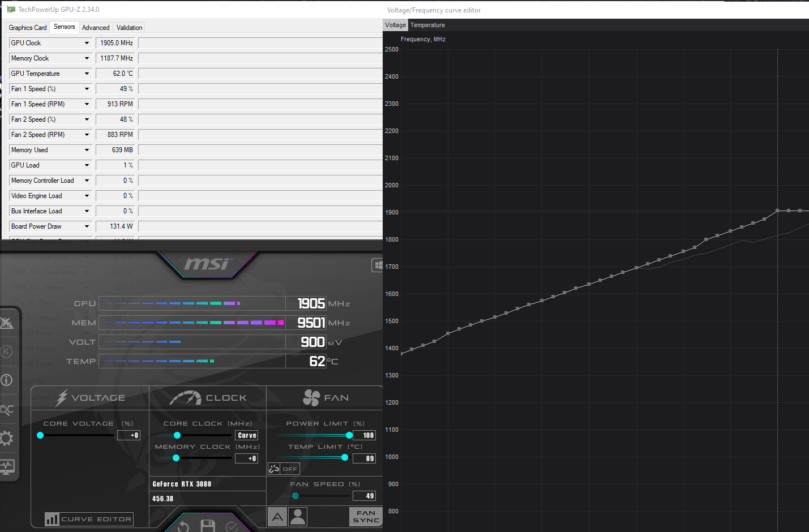Viewport: 809px width, 532px height.
Task: Select Voltage tab in curve editor
Action: pos(395,25)
